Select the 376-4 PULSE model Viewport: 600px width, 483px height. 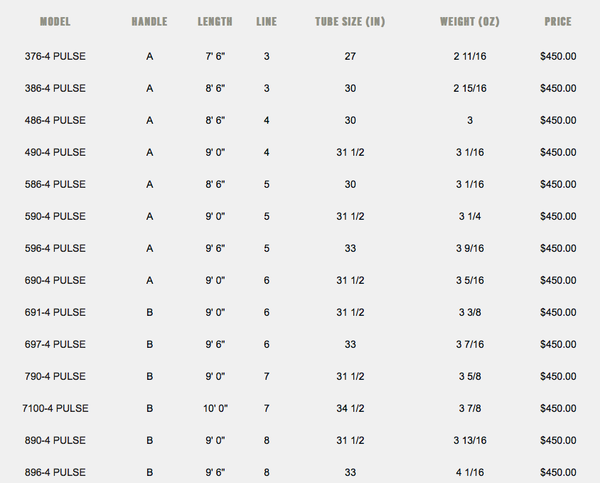tap(55, 56)
